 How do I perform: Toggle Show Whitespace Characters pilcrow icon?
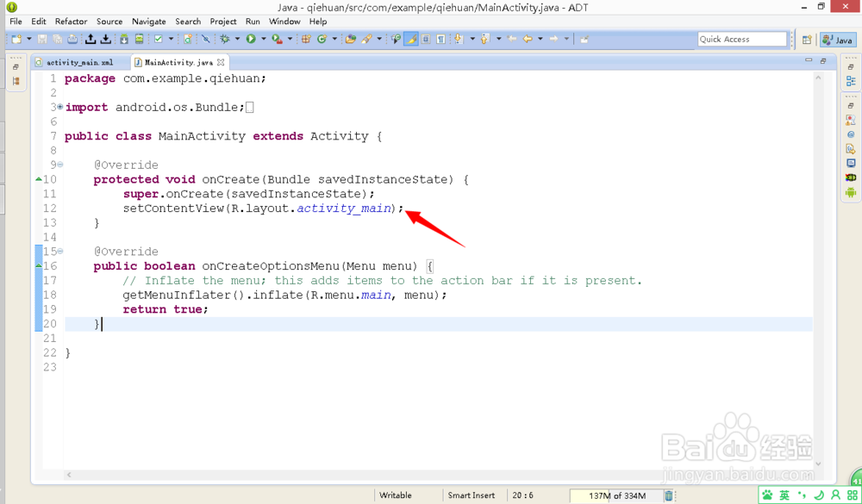click(x=440, y=39)
